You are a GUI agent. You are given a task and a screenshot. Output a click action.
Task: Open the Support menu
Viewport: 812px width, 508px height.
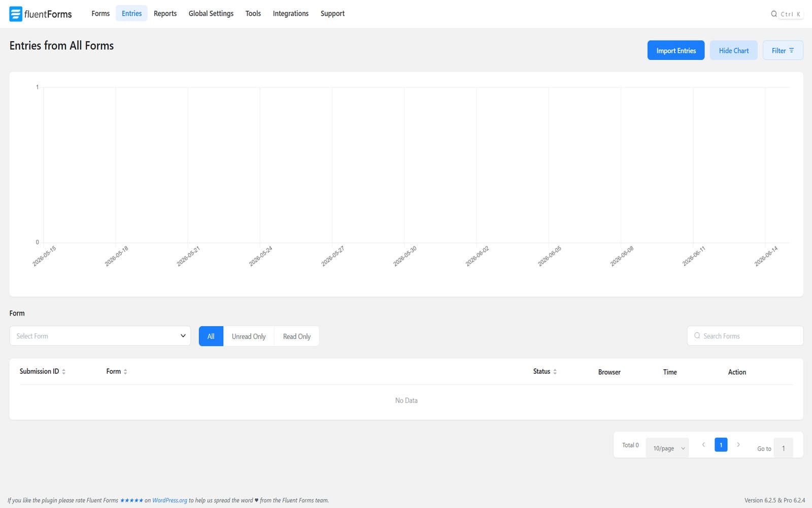coord(332,14)
